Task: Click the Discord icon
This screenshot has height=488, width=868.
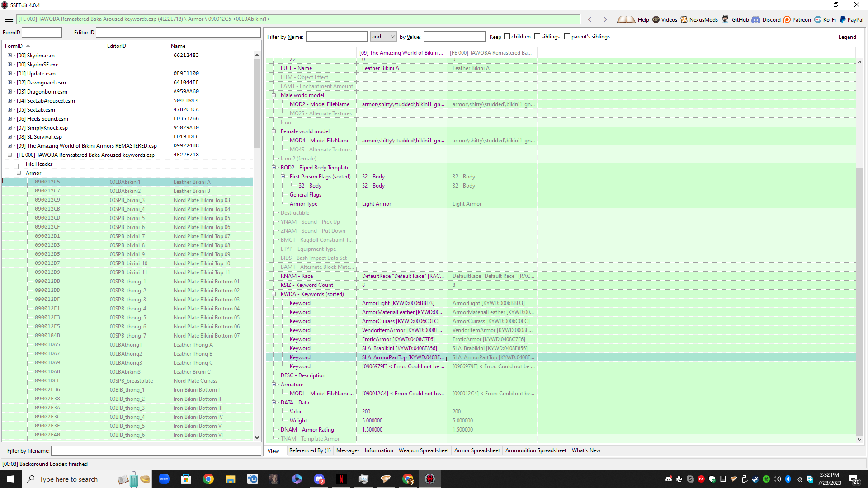Action: click(756, 19)
